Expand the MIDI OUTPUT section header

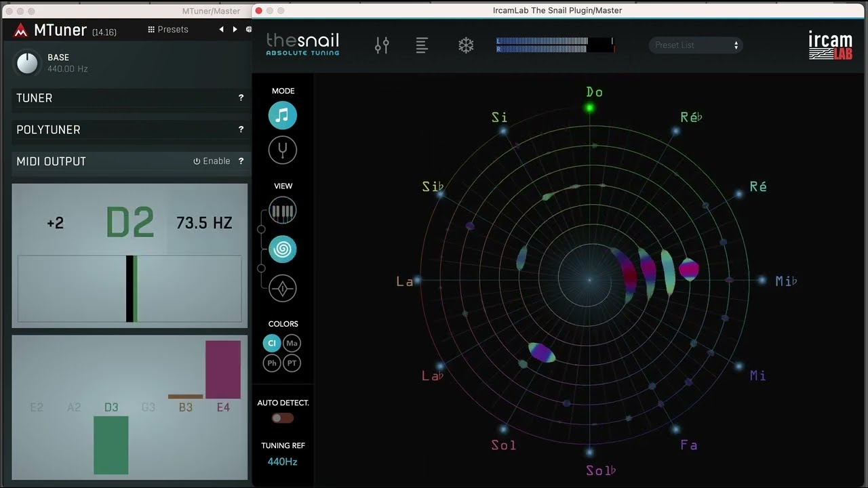(130, 161)
